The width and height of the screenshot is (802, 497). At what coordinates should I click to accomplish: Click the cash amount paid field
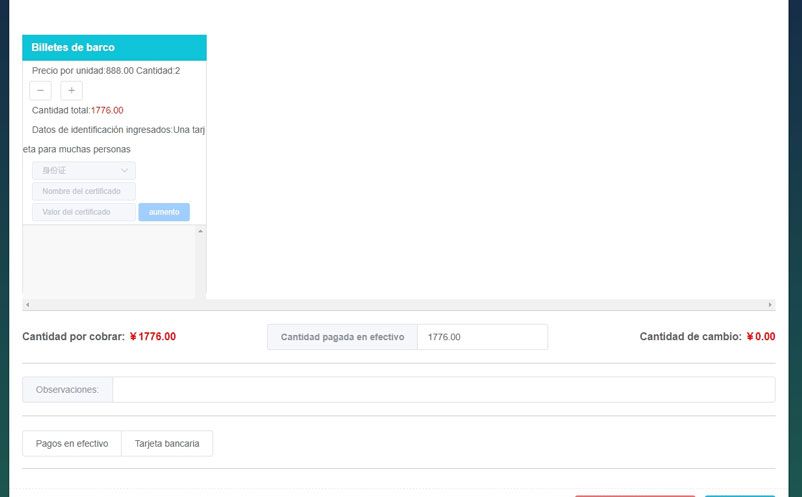tap(482, 337)
